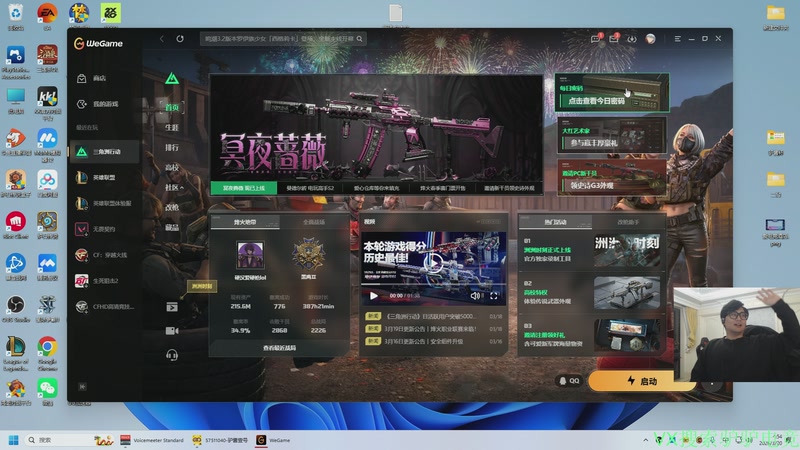The width and height of the screenshot is (800, 450).
Task: Expand the 社区 community submenu
Action: pos(173,187)
